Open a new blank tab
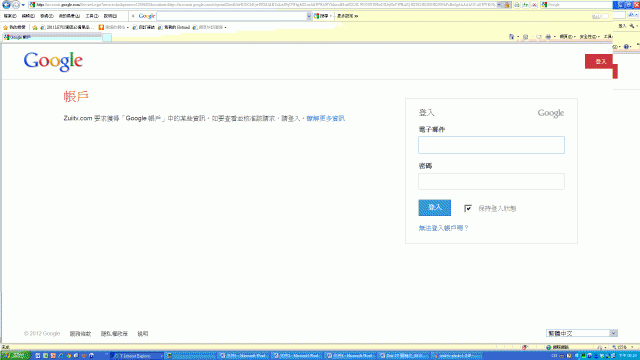This screenshot has width=640, height=360. click(107, 38)
